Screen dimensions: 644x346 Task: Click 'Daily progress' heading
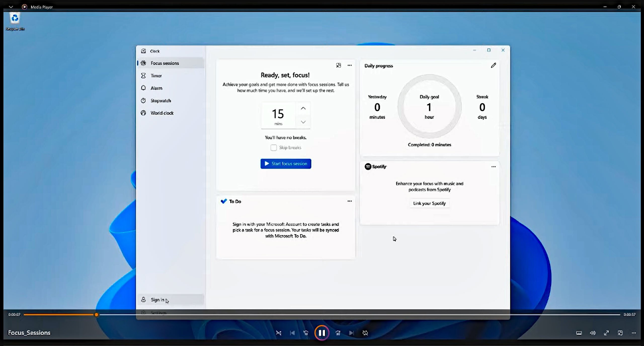click(379, 66)
